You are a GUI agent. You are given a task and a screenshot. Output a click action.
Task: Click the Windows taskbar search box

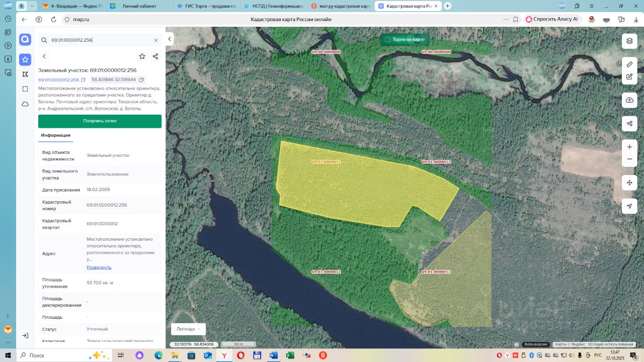[x=64, y=355]
